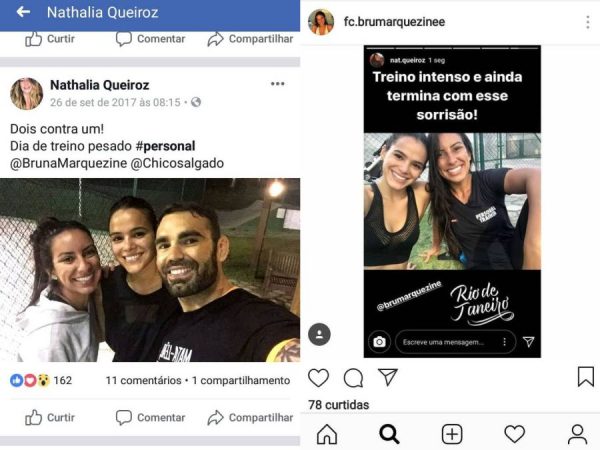
Task: Save post with the bookmark icon
Action: (585, 377)
